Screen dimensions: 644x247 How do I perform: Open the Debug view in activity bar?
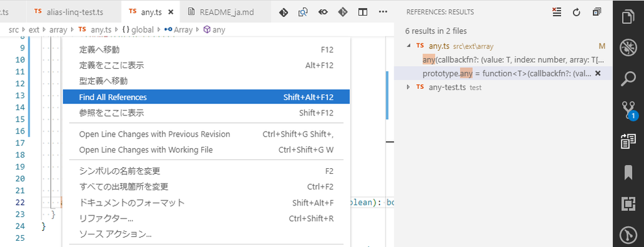pos(628,48)
